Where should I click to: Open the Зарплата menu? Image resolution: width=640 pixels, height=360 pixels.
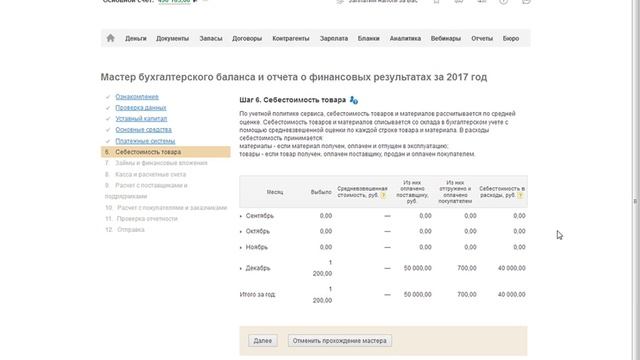pos(333,38)
